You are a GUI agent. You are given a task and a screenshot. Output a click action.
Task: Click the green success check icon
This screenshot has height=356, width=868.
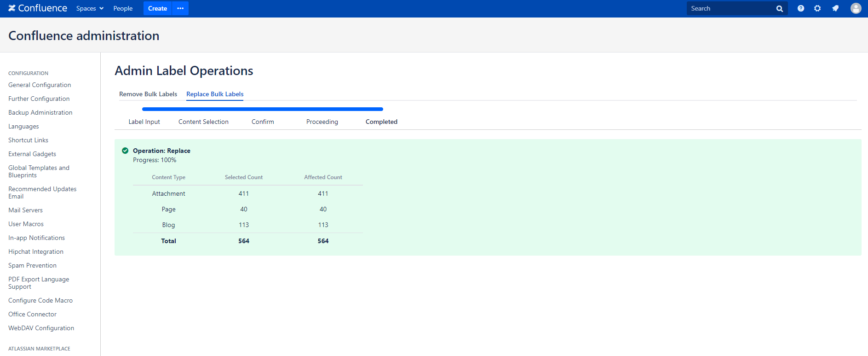125,151
